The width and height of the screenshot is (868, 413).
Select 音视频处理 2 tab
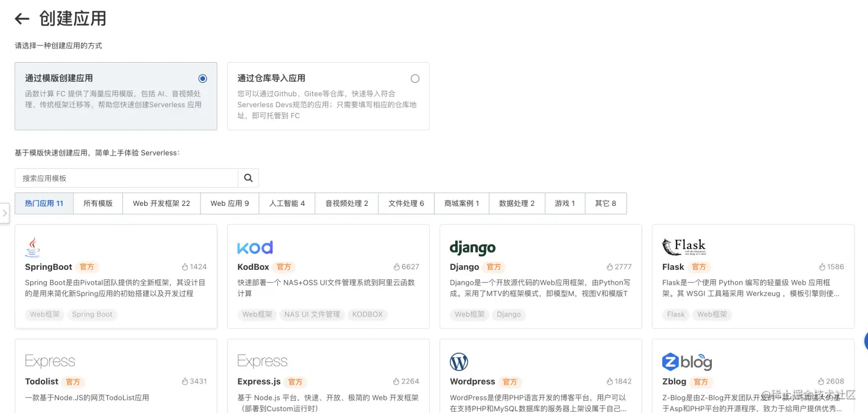coord(346,203)
